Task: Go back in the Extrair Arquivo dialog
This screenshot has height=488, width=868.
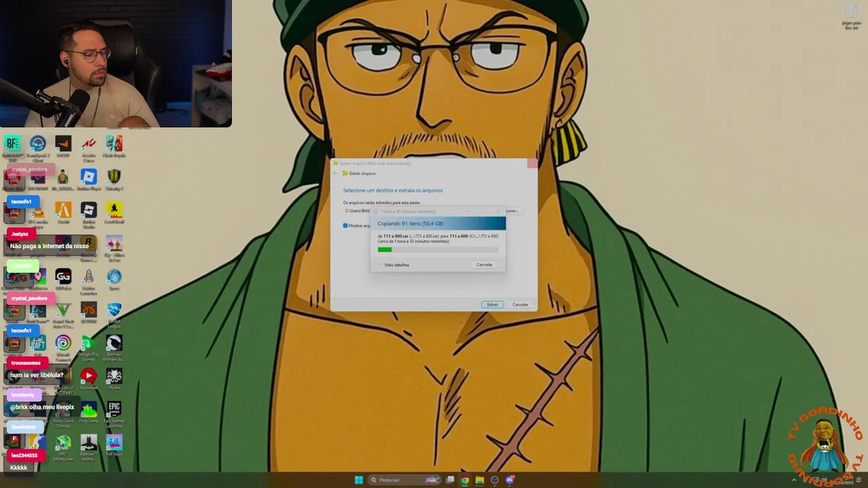Action: point(334,174)
